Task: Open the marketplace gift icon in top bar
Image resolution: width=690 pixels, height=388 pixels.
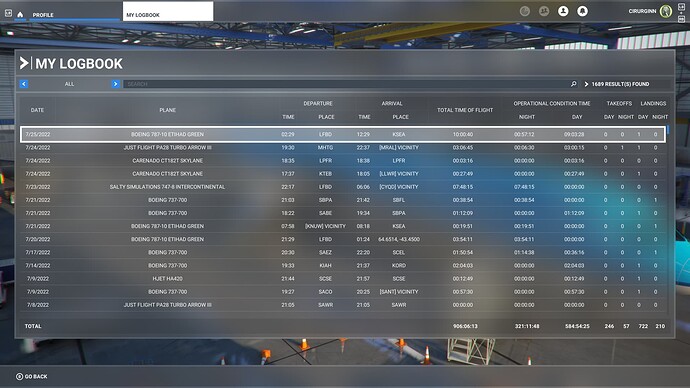Action: (525, 11)
